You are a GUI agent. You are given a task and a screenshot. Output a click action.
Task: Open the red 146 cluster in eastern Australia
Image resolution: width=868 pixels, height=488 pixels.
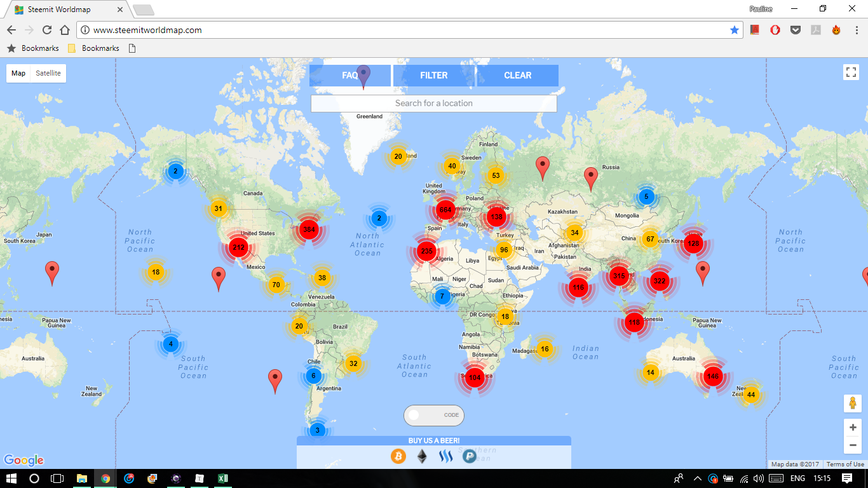(x=712, y=376)
